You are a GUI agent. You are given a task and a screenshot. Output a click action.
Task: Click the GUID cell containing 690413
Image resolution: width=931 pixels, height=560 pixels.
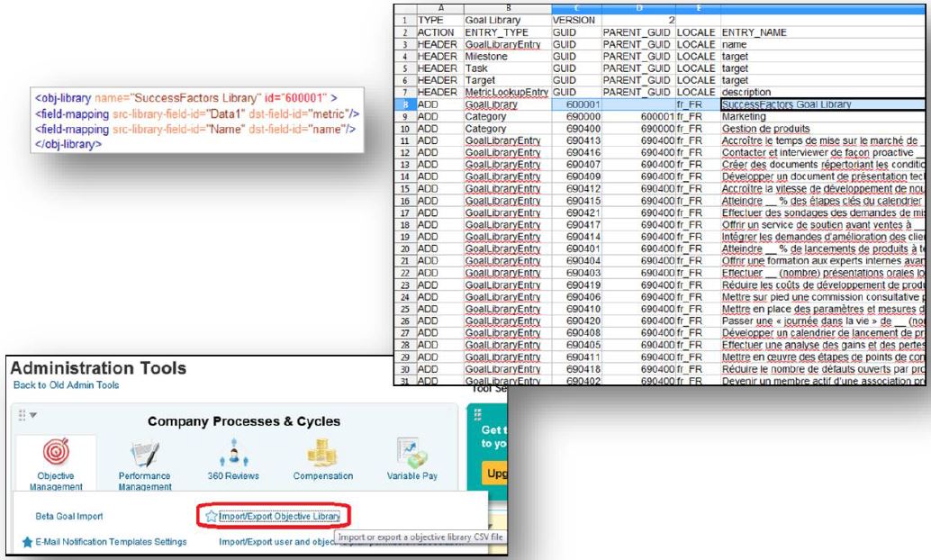coord(576,140)
